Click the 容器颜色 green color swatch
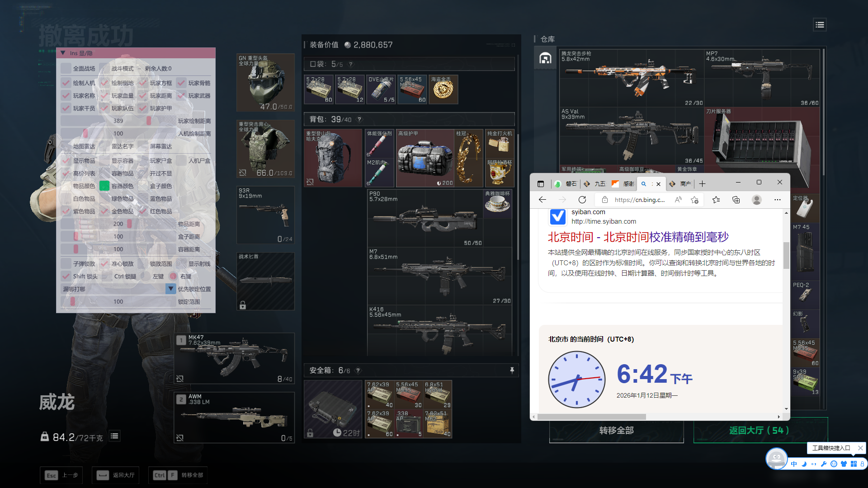This screenshot has height=488, width=868. [104, 186]
